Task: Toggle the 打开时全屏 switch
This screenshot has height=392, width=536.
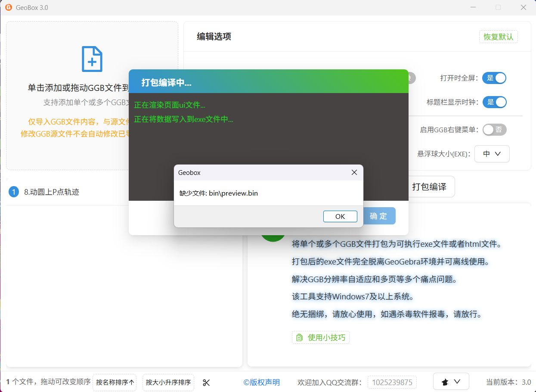Action: 494,78
